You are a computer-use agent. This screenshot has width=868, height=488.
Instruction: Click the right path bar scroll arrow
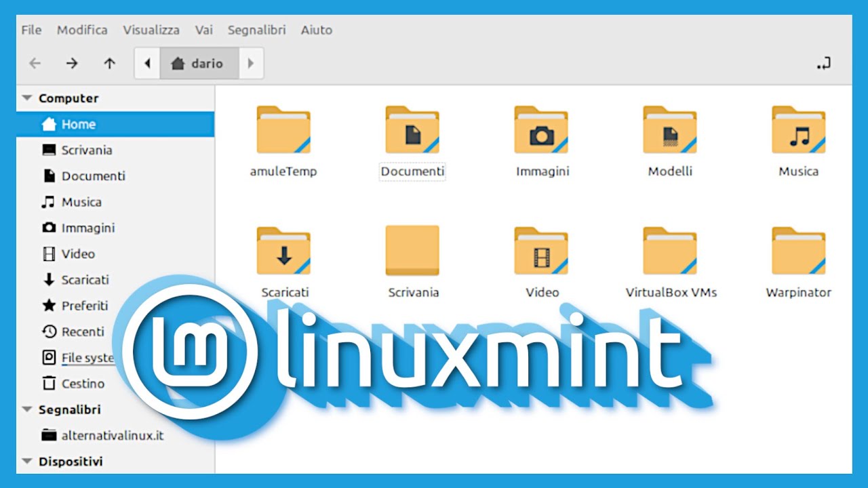tap(251, 64)
